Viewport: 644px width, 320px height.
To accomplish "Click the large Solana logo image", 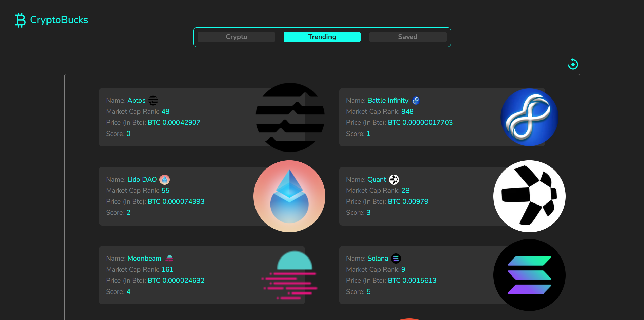I will pos(529,275).
